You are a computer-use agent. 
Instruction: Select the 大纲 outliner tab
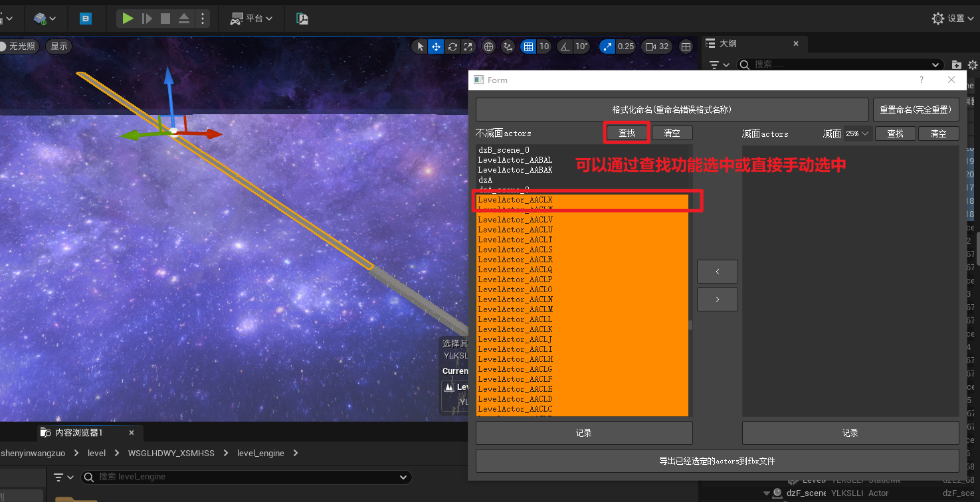[728, 44]
